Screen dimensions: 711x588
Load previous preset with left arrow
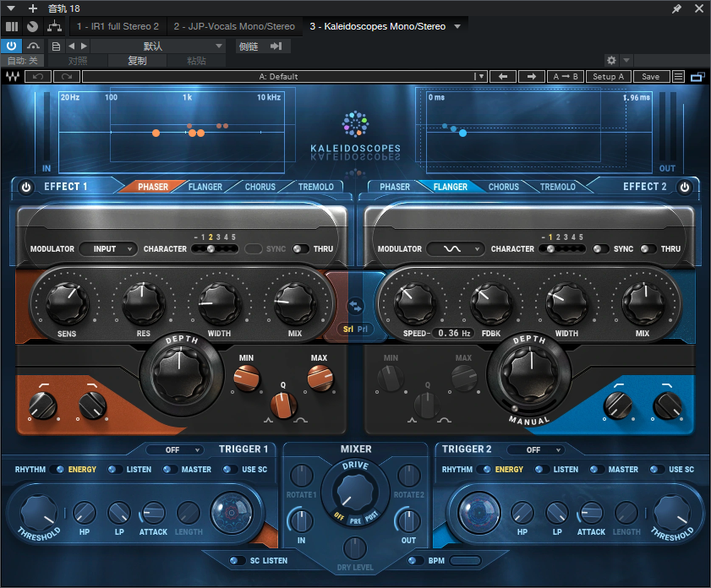[503, 77]
